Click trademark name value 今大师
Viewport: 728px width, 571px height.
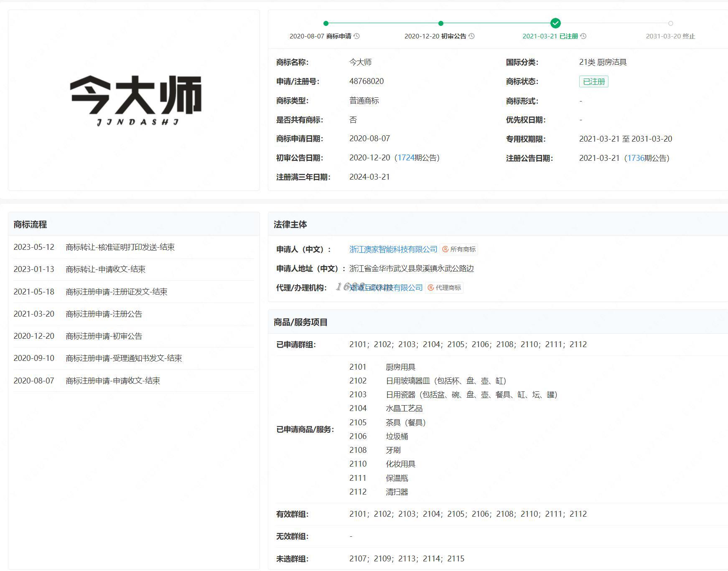pyautogui.click(x=360, y=62)
